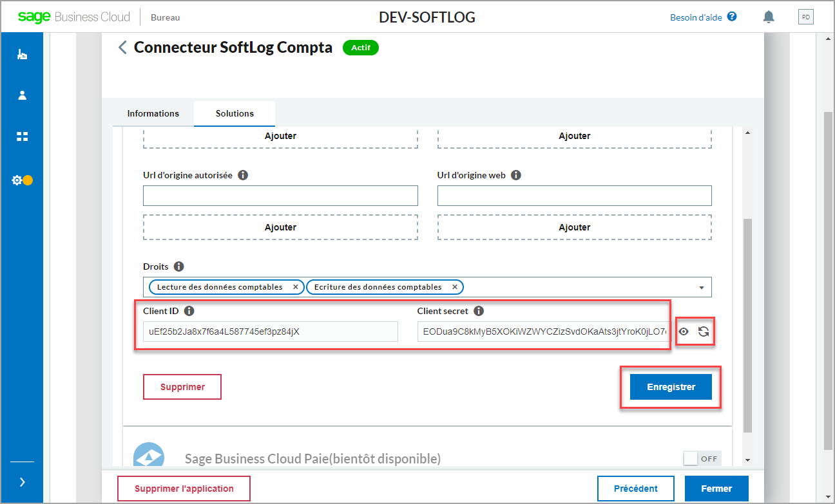Toggle the Sage Business Cloud Paie switch

point(702,459)
